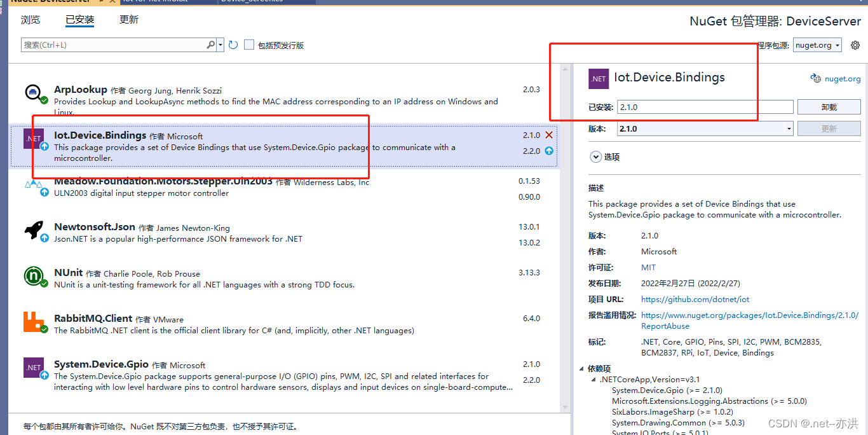Switch to the Browse (浏览) tab

31,20
